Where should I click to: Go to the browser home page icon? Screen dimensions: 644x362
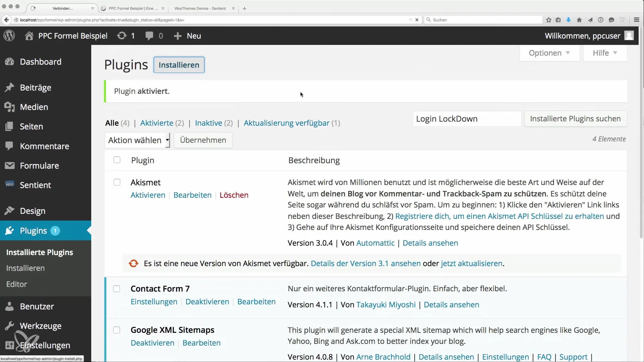(x=579, y=20)
